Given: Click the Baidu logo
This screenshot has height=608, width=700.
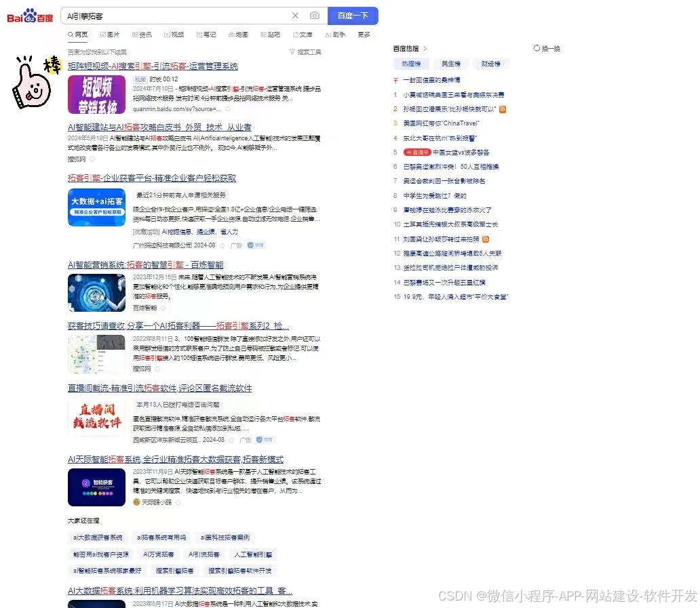Looking at the screenshot, I should click(30, 16).
